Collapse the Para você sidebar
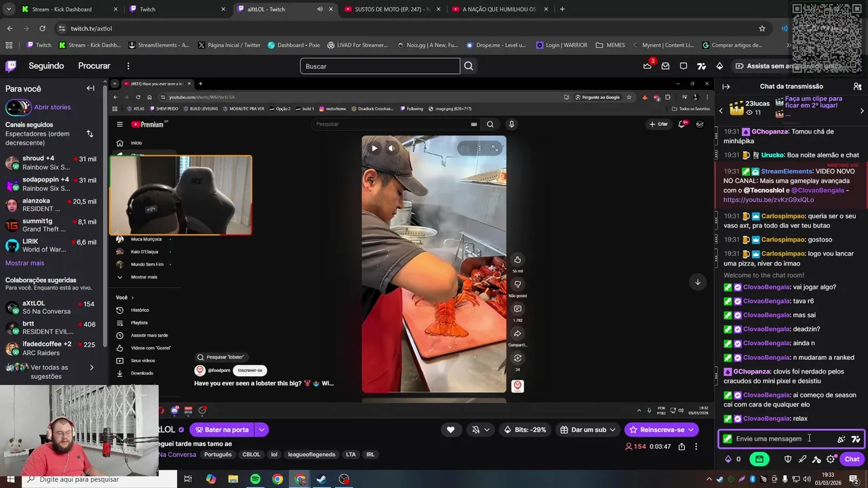 (x=90, y=88)
